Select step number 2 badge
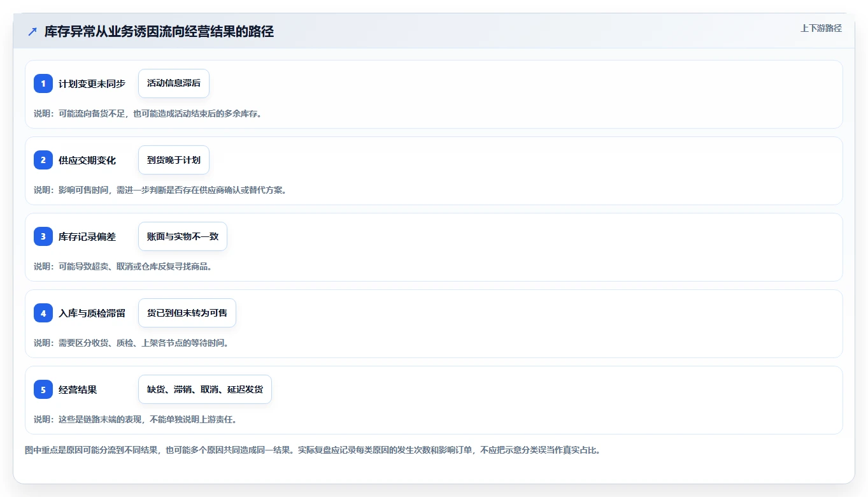The image size is (868, 497). point(43,160)
